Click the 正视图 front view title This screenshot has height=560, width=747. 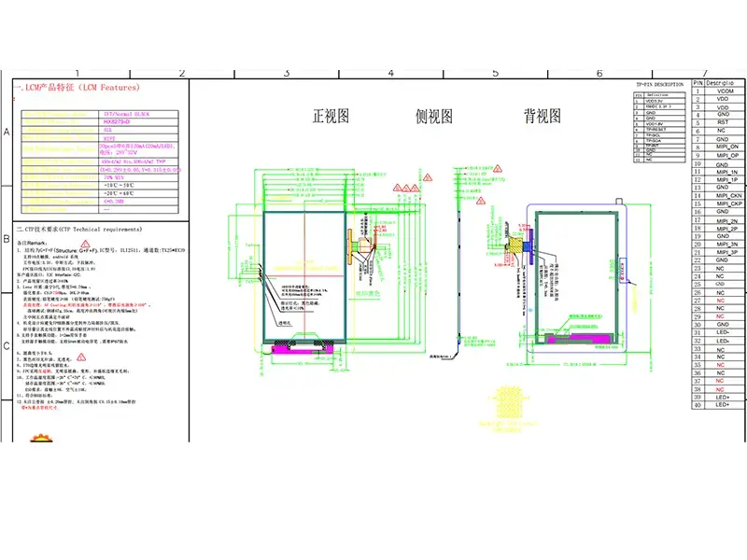[331, 117]
